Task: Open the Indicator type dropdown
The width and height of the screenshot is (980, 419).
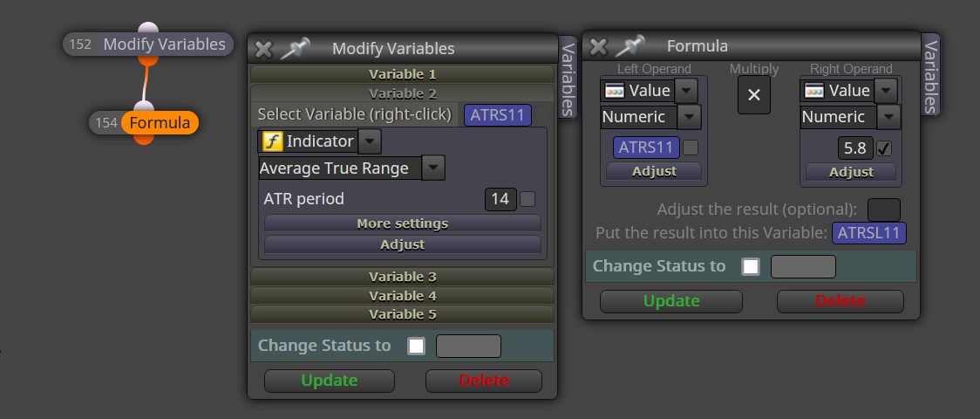Action: click(x=370, y=141)
